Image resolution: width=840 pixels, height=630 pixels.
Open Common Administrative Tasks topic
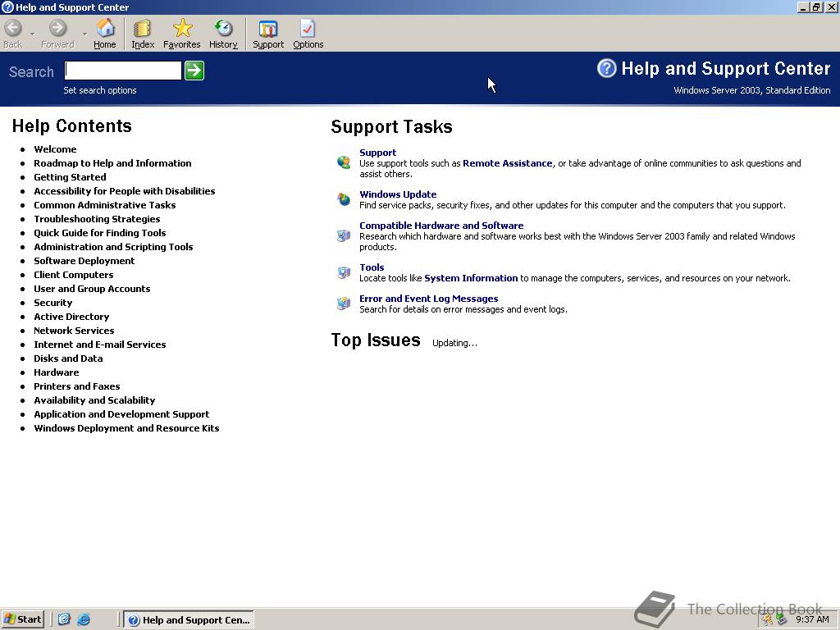tap(104, 204)
